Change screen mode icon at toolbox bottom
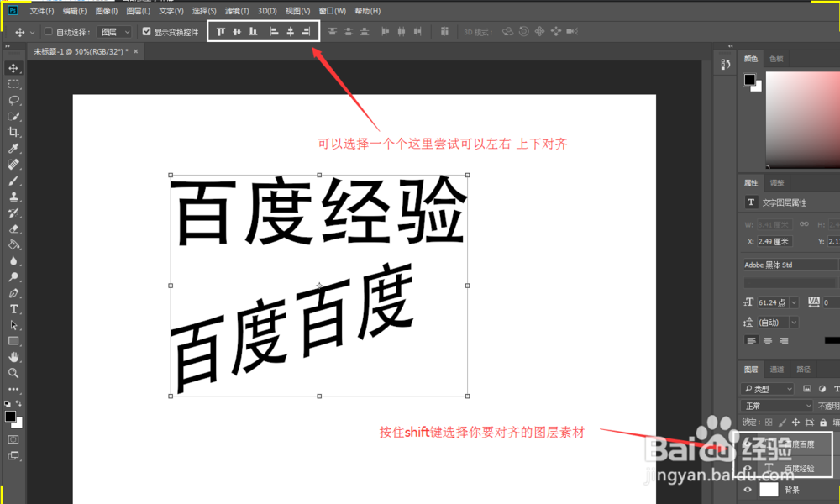840x504 pixels. pyautogui.click(x=13, y=456)
